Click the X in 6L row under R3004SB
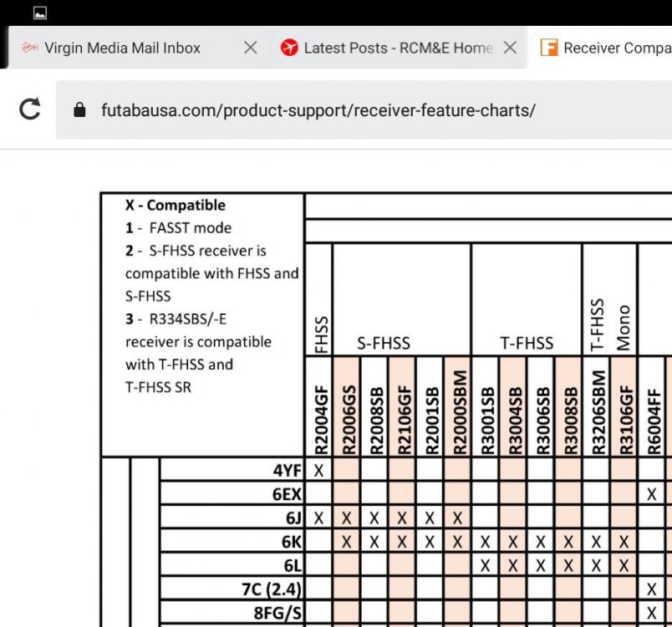This screenshot has width=672, height=627. 513,566
